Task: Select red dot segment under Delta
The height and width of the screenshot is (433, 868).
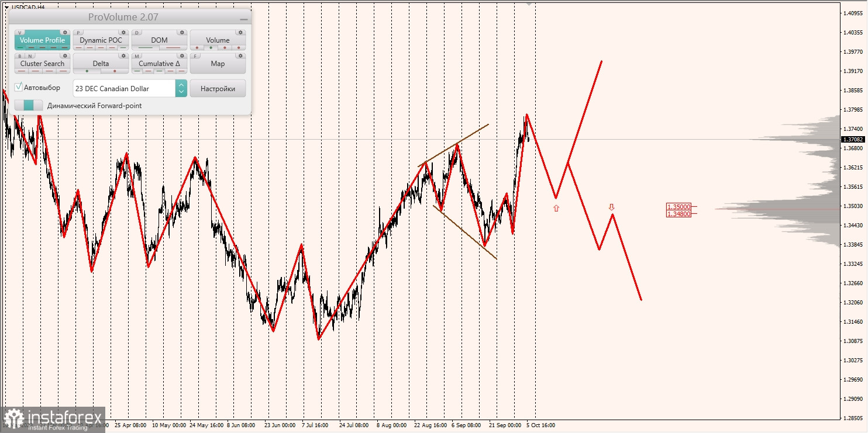Action: point(115,71)
